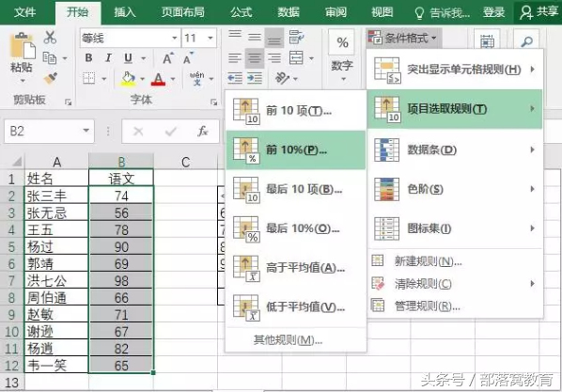Select 前 10 项(T) rule
The image size is (562, 392).
click(296, 111)
